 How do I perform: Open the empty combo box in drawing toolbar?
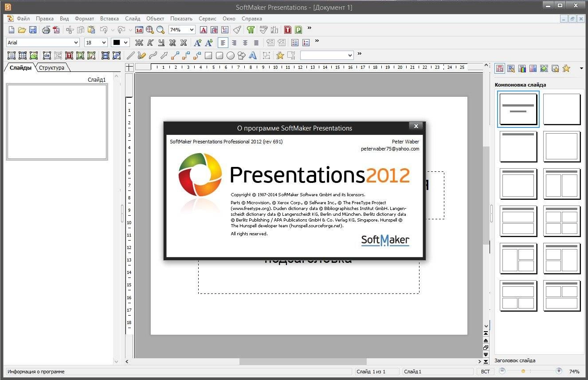327,55
